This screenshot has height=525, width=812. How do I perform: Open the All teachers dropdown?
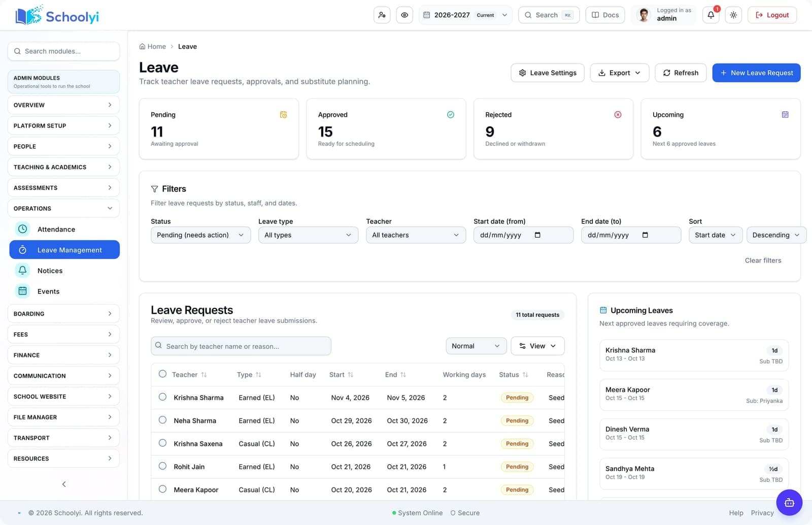(x=416, y=235)
